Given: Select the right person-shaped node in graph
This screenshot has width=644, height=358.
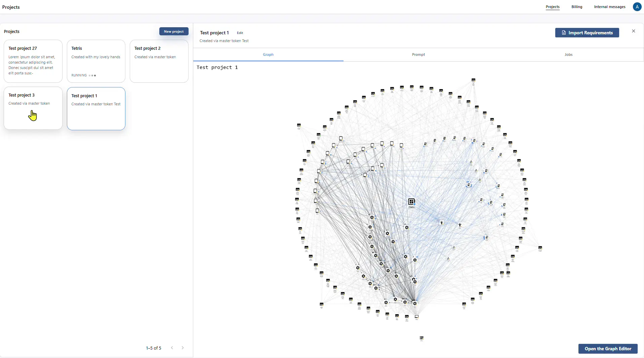Looking at the screenshot, I should tap(460, 225).
